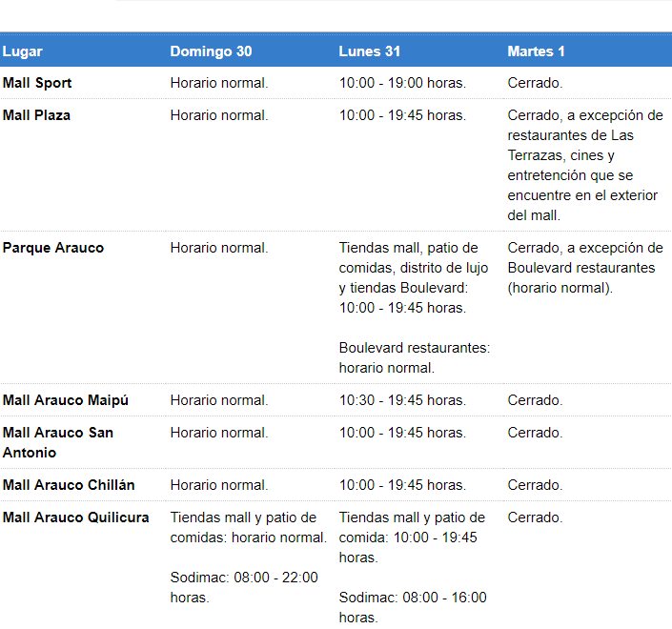Click the Lugar column header

(23, 51)
